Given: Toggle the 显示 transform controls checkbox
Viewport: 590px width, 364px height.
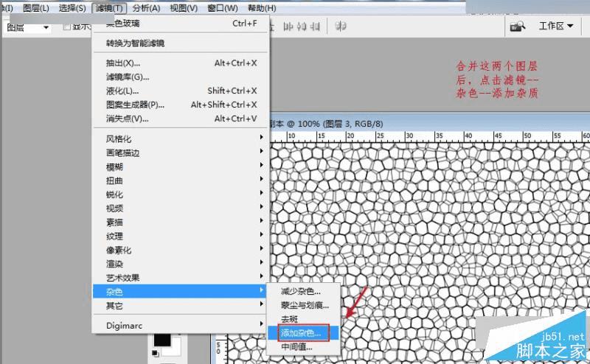Looking at the screenshot, I should click(x=67, y=27).
